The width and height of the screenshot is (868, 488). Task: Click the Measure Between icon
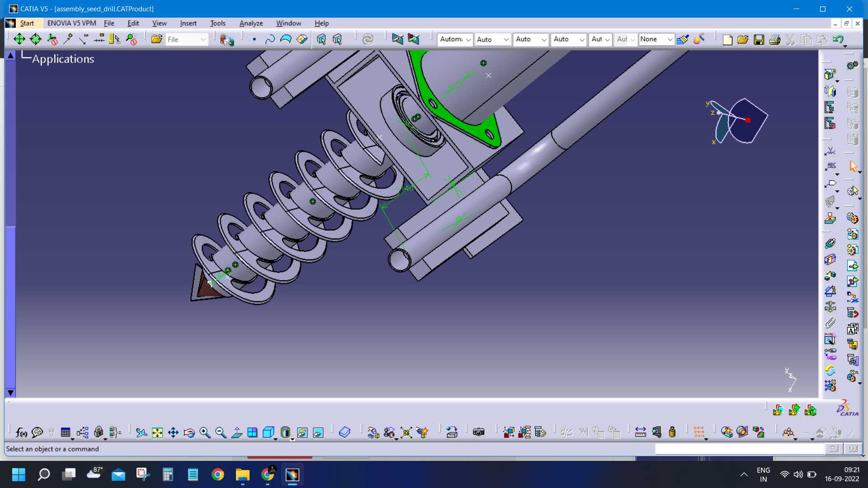pos(641,432)
